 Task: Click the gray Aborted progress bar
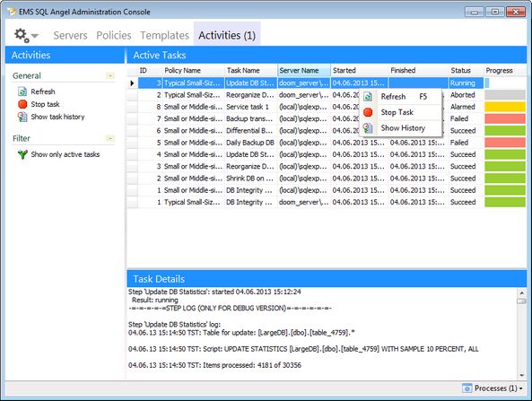coord(505,95)
